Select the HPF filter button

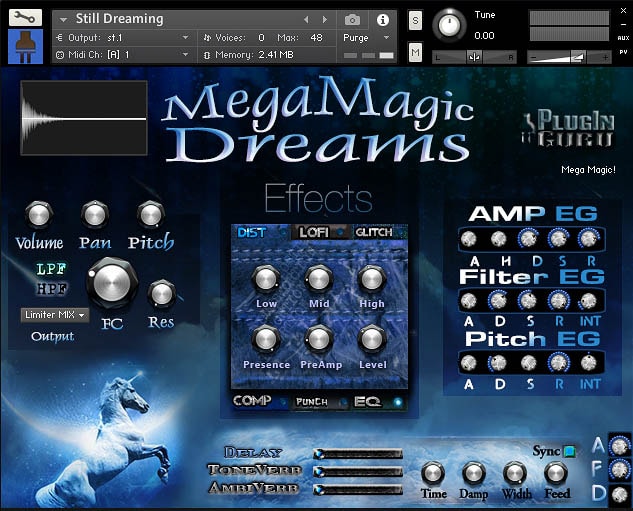click(x=52, y=288)
